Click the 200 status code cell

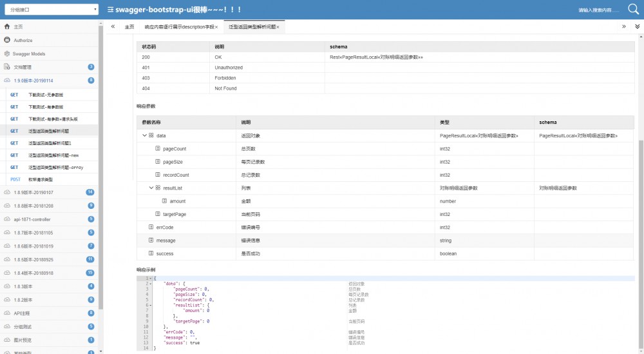click(x=173, y=57)
